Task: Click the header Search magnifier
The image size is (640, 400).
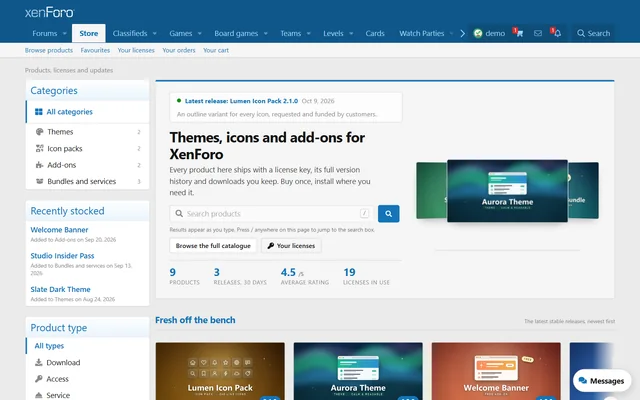Action: (x=581, y=33)
